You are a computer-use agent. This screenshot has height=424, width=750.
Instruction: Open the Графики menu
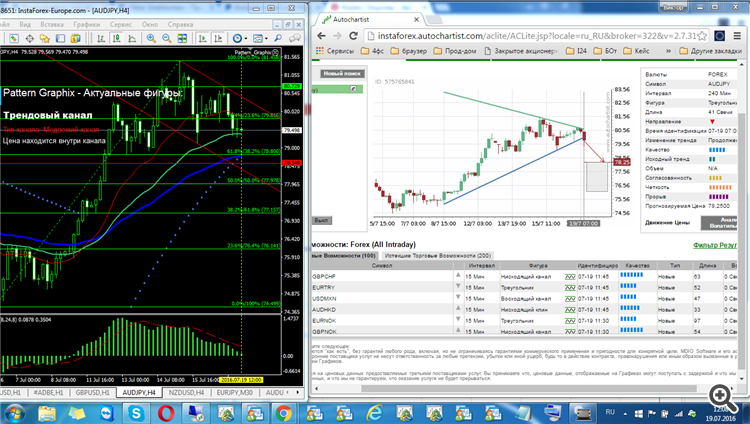[87, 24]
